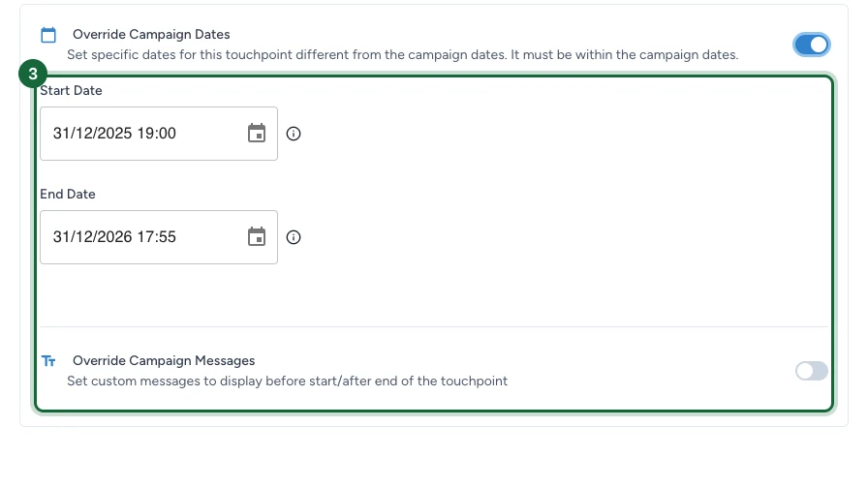Select the Override Campaign Dates heading
The image size is (868, 488).
coord(151,34)
